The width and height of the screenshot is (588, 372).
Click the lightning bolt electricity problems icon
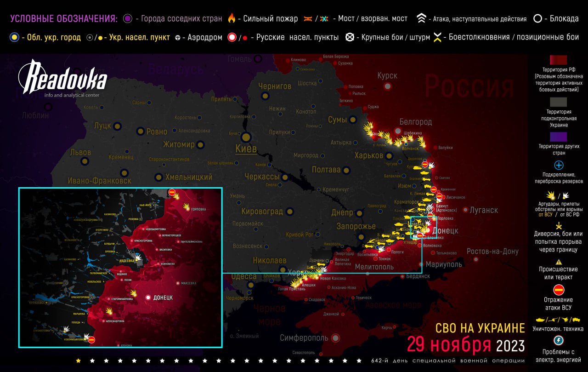pyautogui.click(x=559, y=341)
